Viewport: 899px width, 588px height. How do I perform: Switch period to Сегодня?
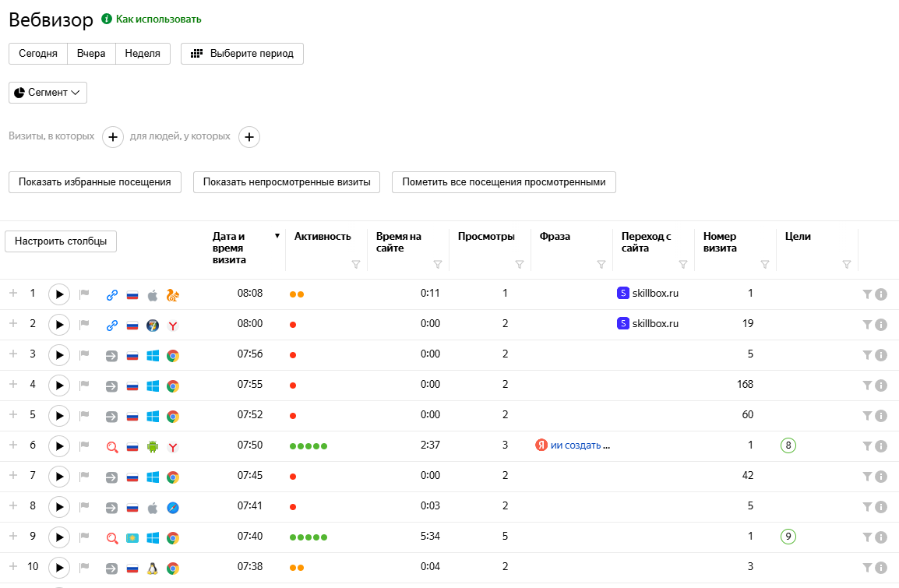tap(38, 54)
